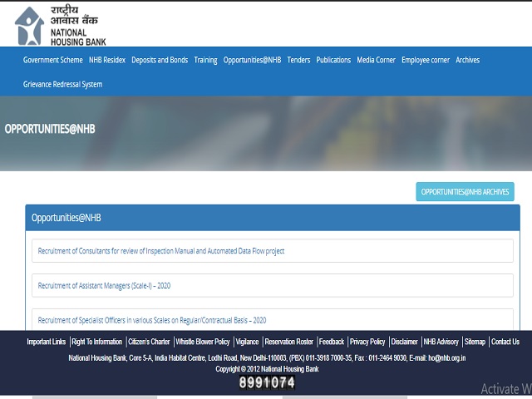
Task: Open Sitemap footer link
Action: (x=475, y=342)
